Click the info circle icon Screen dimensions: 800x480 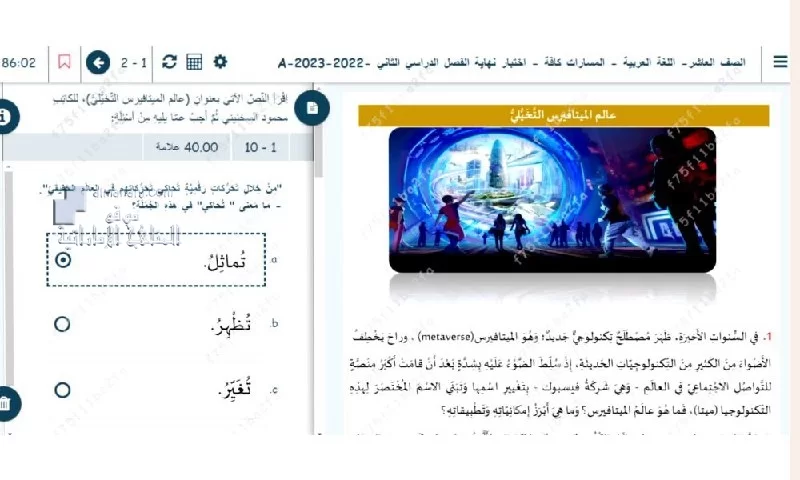tap(6, 117)
